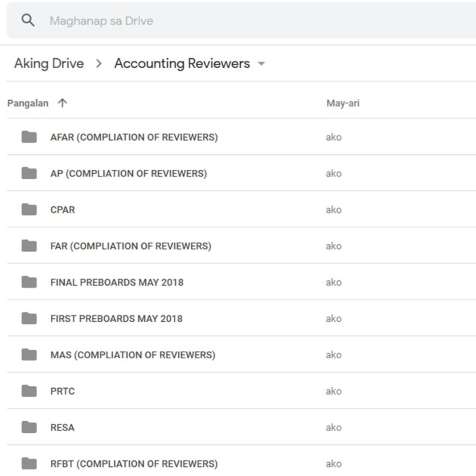The width and height of the screenshot is (476, 476).
Task: Select FIRST PREBOARDS MAY 2018 folder name
Action: pos(116,319)
